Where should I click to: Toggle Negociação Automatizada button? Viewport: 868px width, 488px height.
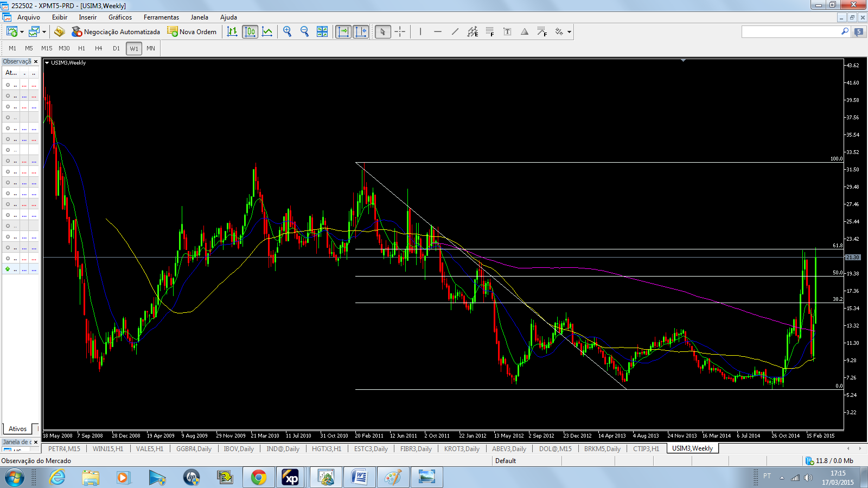tap(116, 31)
